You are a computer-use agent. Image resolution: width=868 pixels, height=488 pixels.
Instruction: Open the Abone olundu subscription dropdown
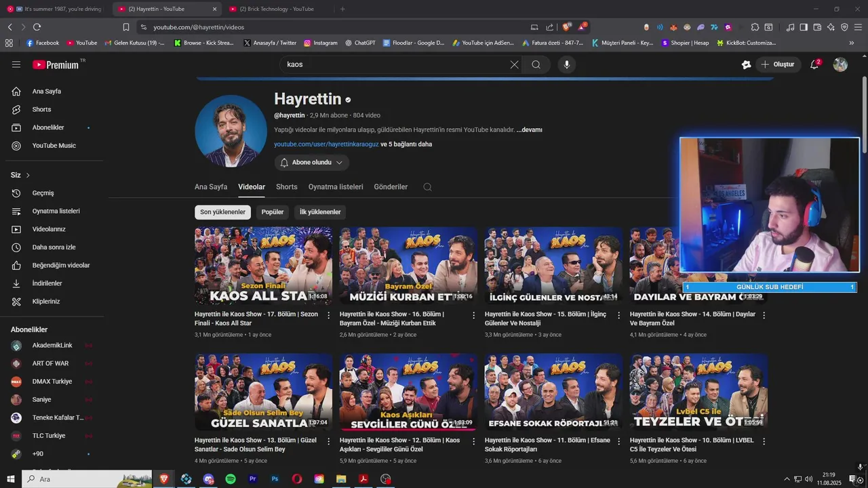(312, 163)
